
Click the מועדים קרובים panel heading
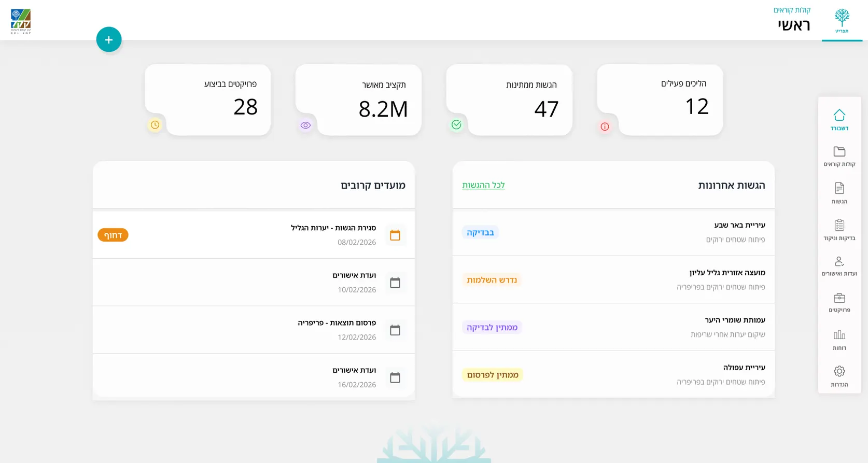(x=373, y=185)
